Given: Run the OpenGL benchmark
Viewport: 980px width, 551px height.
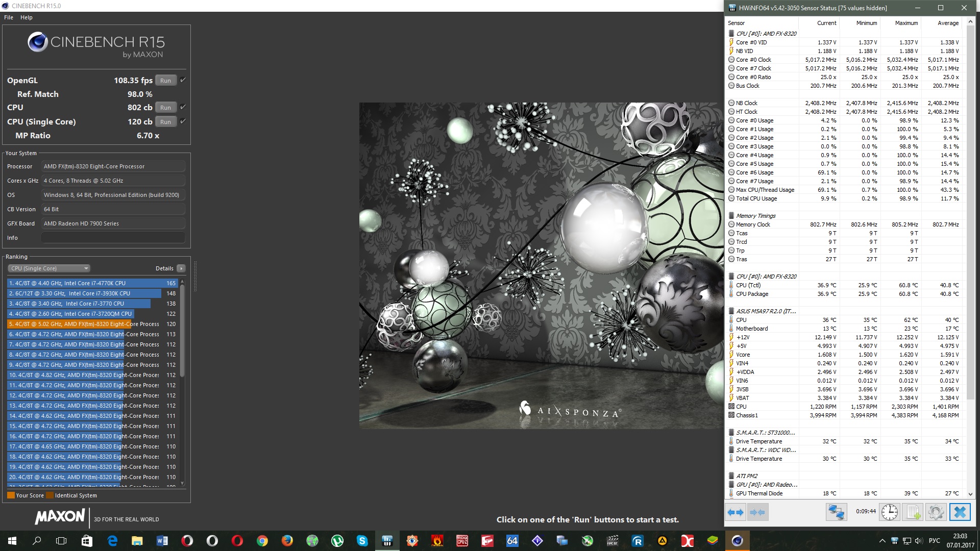Looking at the screenshot, I should pyautogui.click(x=165, y=81).
